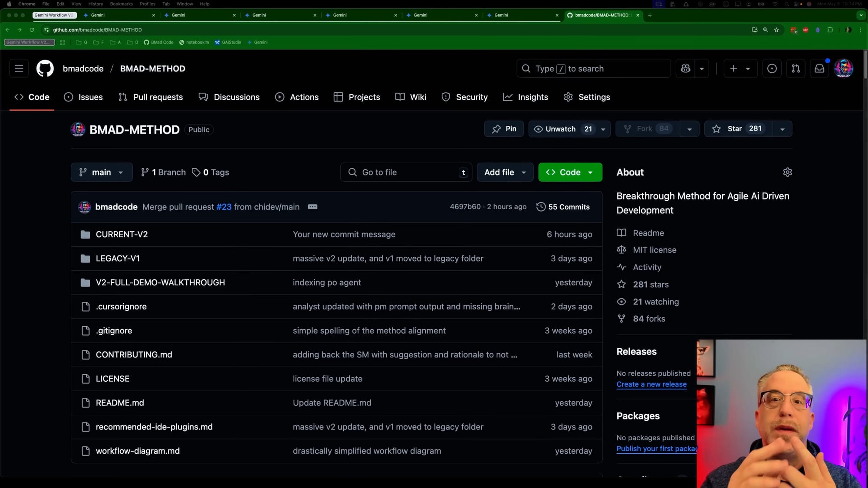Open the issues icon in the top header
Screen dimensions: 868x488
pos(772,69)
